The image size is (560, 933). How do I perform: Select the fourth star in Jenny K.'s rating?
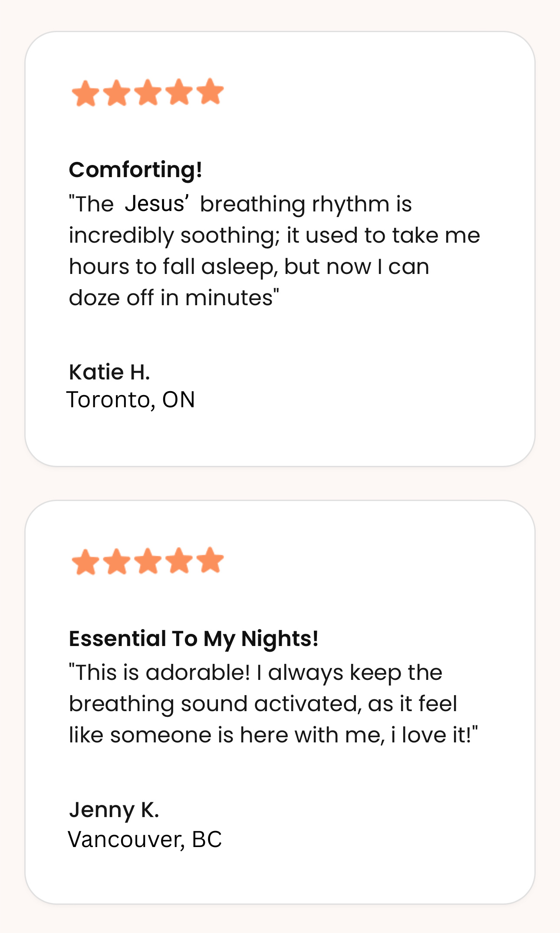tap(180, 561)
